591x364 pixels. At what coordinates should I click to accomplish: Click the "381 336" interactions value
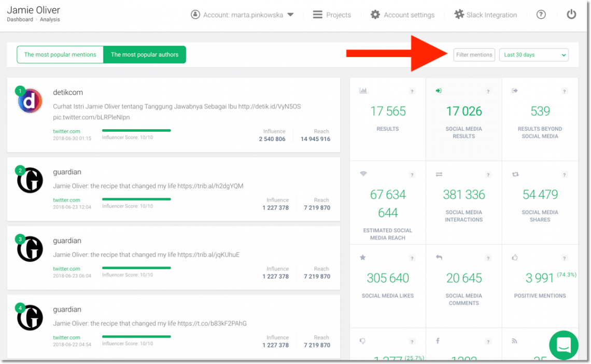pyautogui.click(x=464, y=194)
